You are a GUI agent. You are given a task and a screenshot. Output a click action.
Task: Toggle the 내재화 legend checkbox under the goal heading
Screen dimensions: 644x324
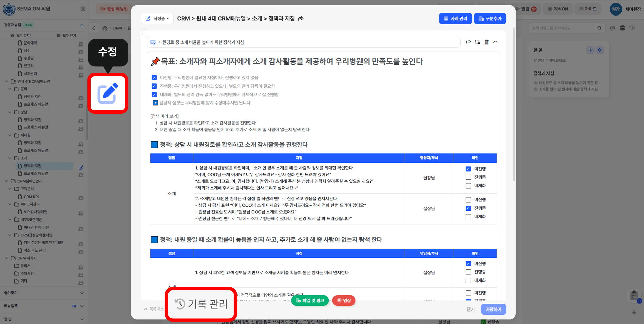[154, 95]
